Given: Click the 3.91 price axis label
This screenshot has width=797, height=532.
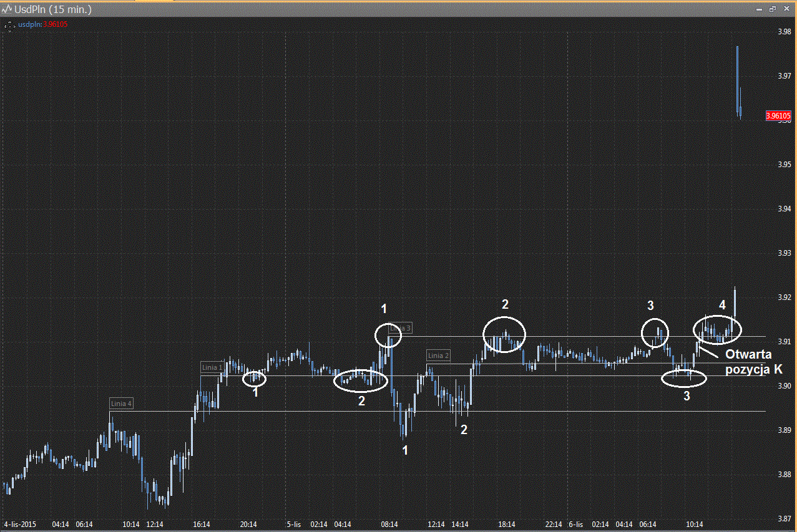Looking at the screenshot, I should tap(784, 342).
